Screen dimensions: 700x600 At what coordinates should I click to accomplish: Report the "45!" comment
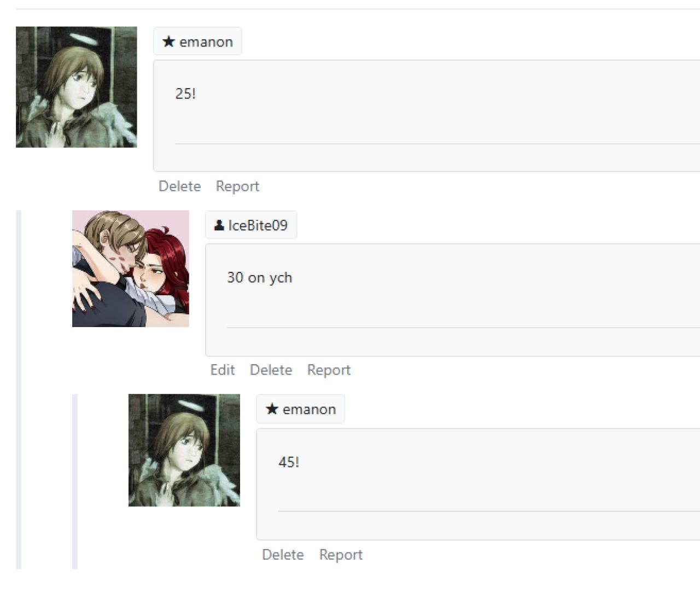[341, 555]
